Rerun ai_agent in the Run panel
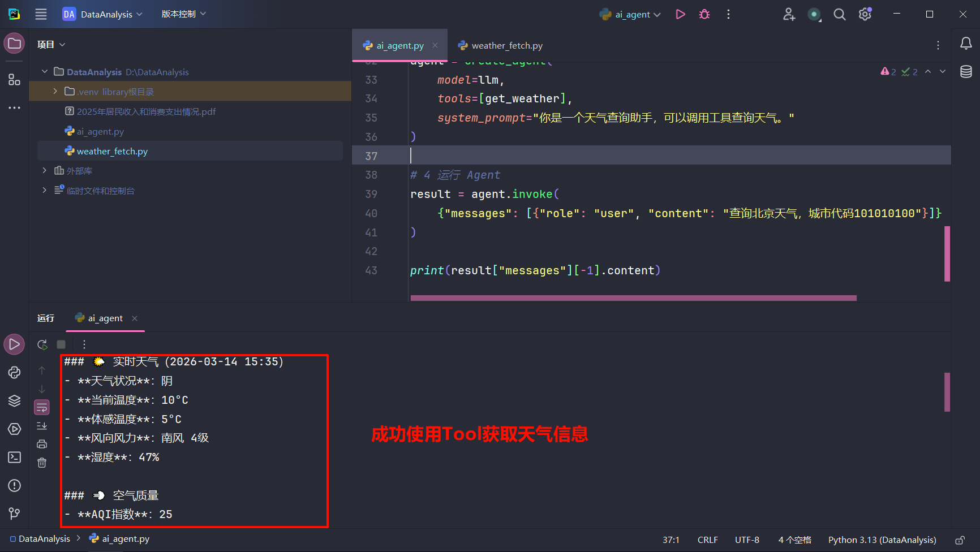Image resolution: width=980 pixels, height=552 pixels. coord(42,344)
